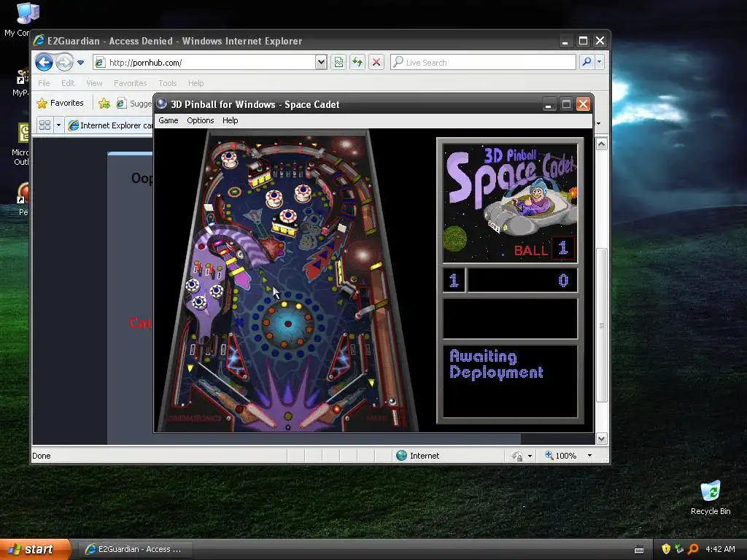Click the address bar URL field
The height and width of the screenshot is (560, 747).
pyautogui.click(x=204, y=63)
